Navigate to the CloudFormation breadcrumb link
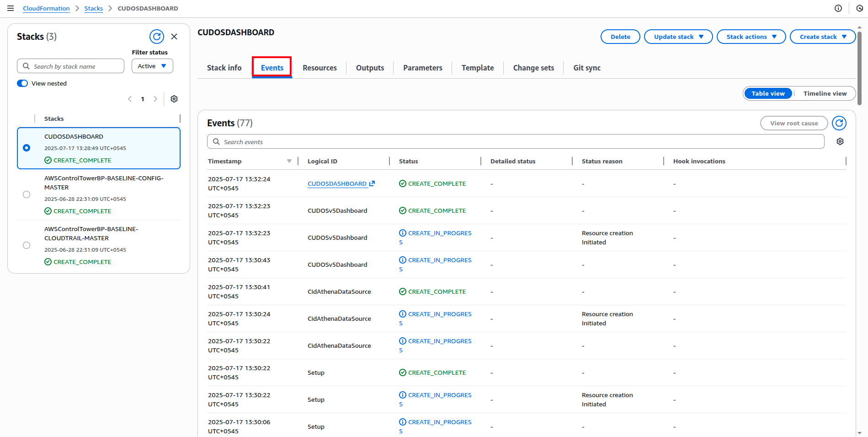Viewport: 868px width, 437px height. pos(46,8)
